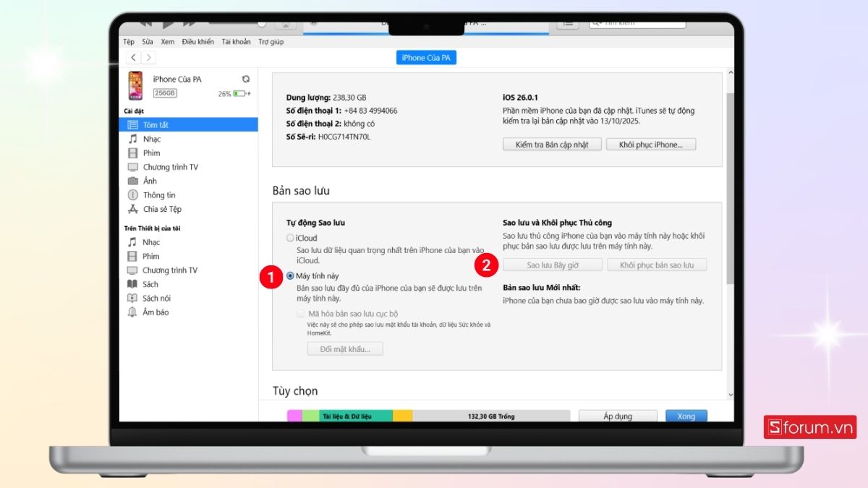Image resolution: width=868 pixels, height=488 pixels.
Task: Click the Áp dụng button
Action: (618, 416)
